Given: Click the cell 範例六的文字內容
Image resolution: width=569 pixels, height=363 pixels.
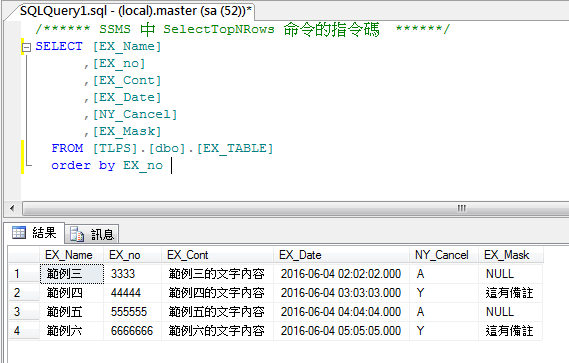Looking at the screenshot, I should pos(216,331).
